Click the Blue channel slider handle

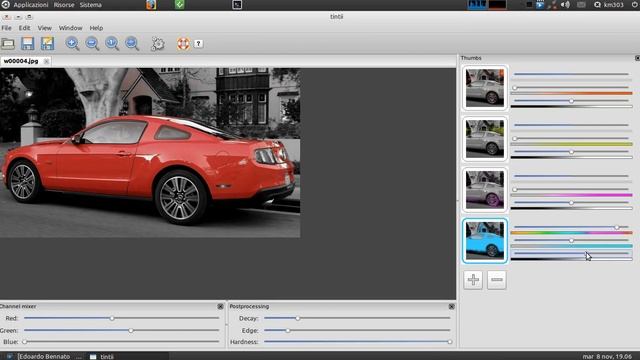[x=24, y=342]
